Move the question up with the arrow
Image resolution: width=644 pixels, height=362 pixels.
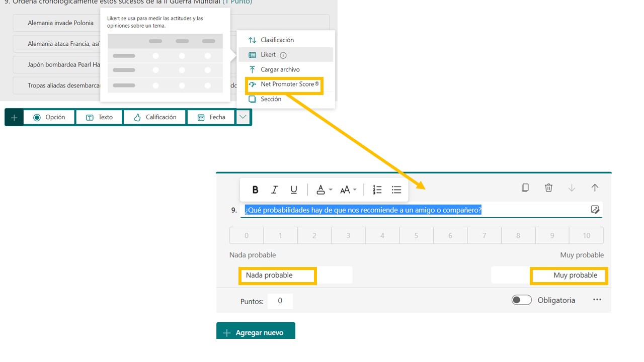pyautogui.click(x=595, y=188)
